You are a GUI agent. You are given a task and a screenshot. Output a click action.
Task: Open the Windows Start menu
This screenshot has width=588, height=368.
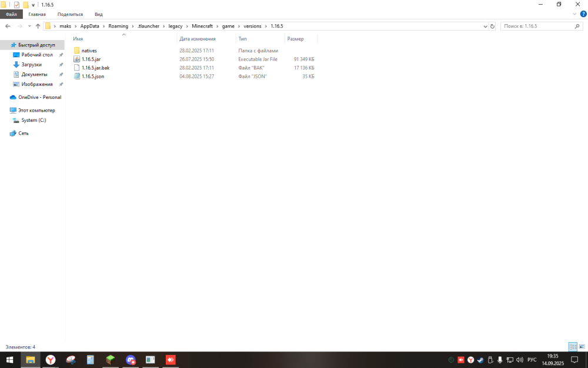(x=10, y=360)
